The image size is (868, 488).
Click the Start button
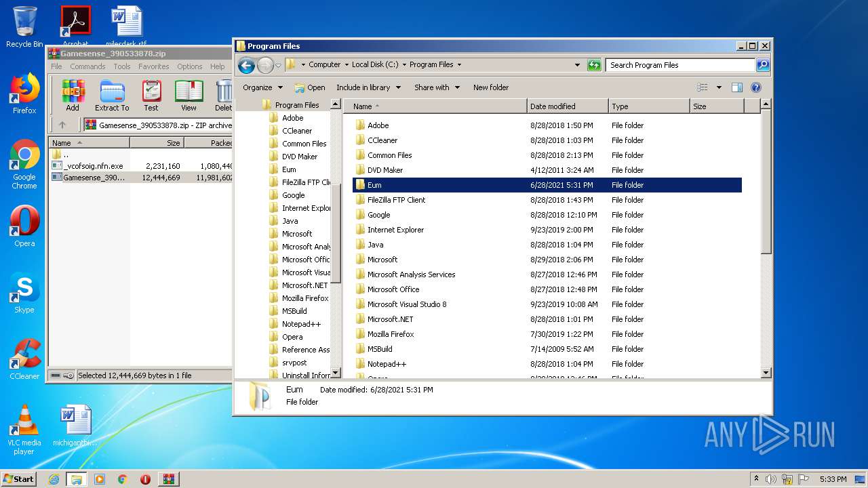(x=19, y=479)
